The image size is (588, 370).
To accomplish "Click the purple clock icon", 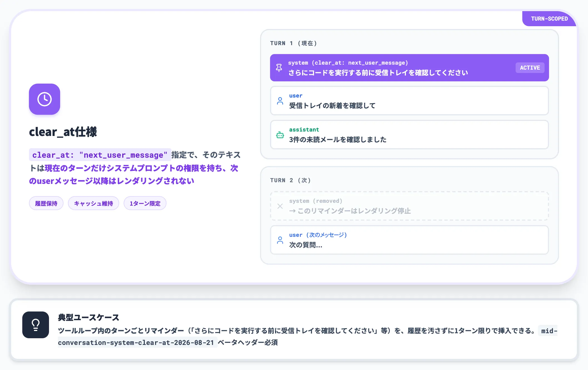I will click(x=45, y=99).
